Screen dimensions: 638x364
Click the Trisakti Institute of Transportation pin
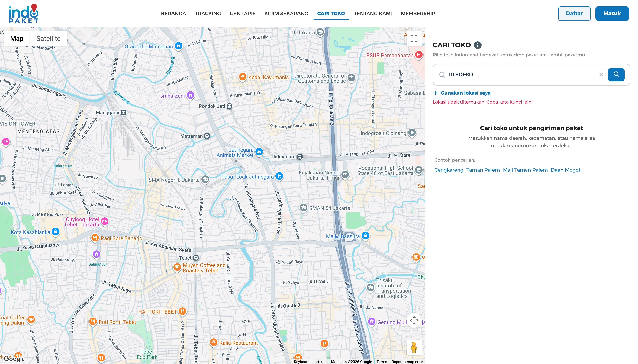click(370, 288)
